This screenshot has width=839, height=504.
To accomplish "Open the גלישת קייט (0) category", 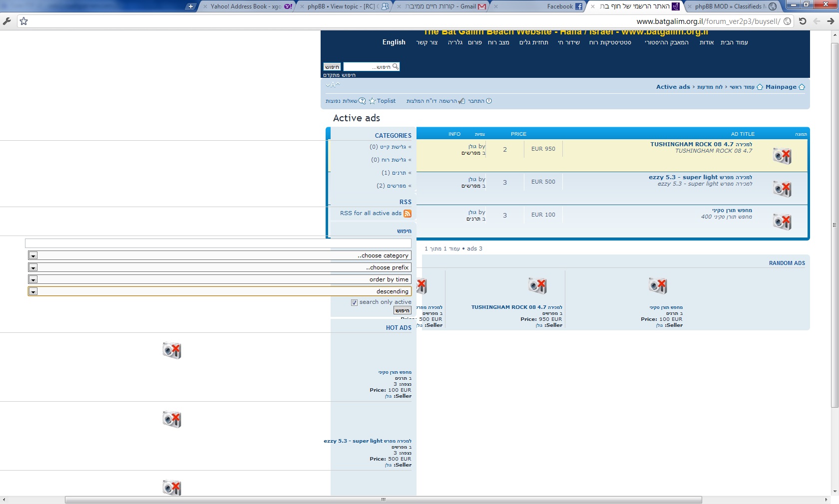I will tap(388, 147).
